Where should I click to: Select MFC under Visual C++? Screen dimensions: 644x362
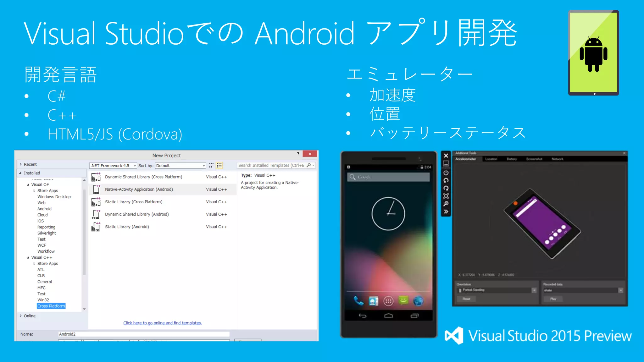click(42, 288)
